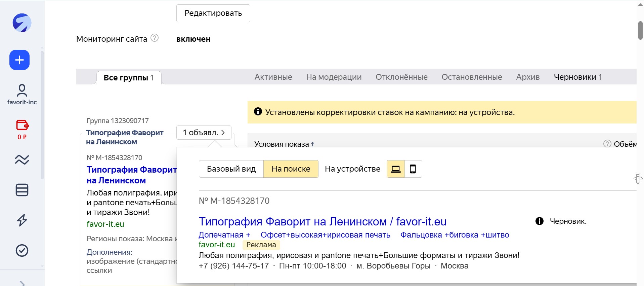Viewport: 644px width, 286px height.
Task: Click the large ad headline in left card
Action: click(131, 175)
